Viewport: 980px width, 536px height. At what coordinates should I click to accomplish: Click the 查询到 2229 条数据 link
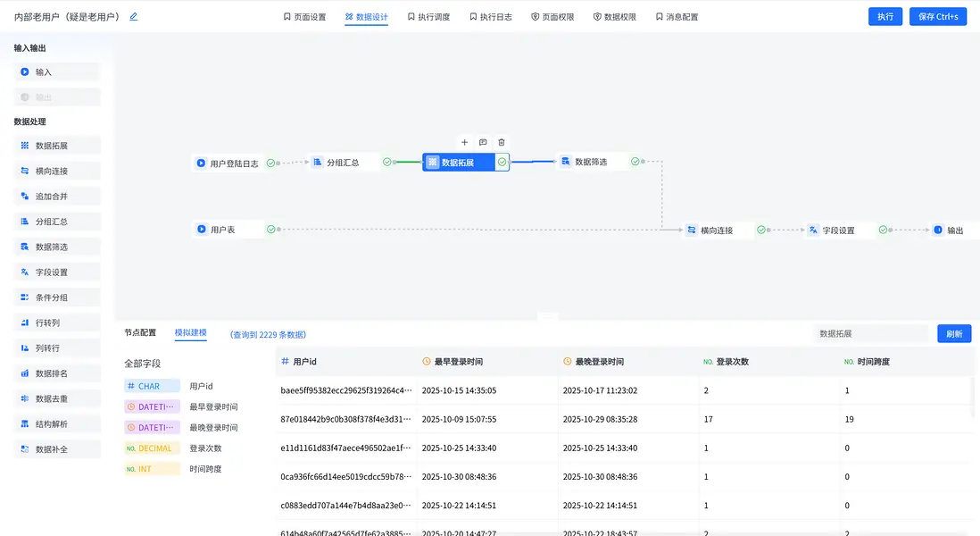point(268,335)
